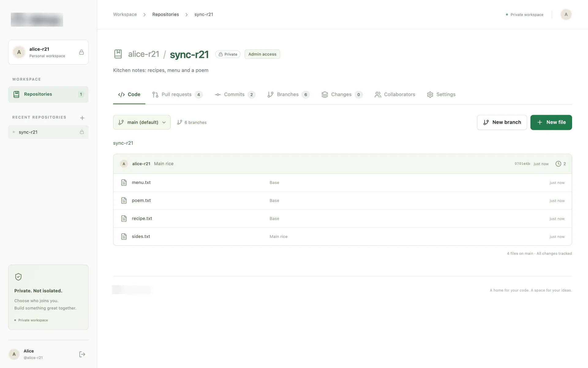Click the Main rice commit message in header row
588x368 pixels.
click(164, 164)
